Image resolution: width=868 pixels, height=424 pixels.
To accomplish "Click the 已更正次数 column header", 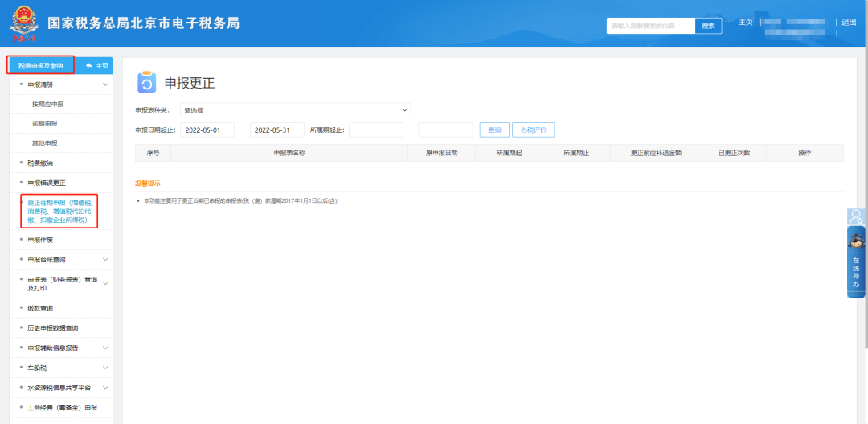I will (x=734, y=153).
